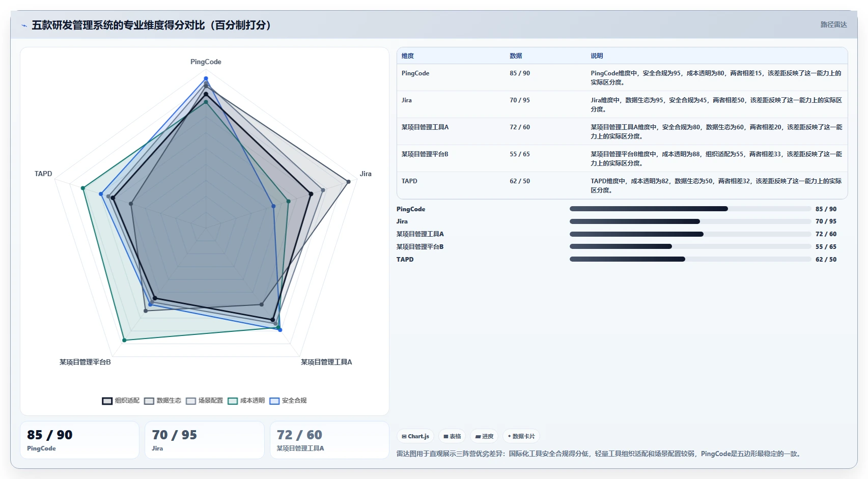Toggle the 成本透明 legend series
Screen dimensions: 868x479
[x=246, y=401]
